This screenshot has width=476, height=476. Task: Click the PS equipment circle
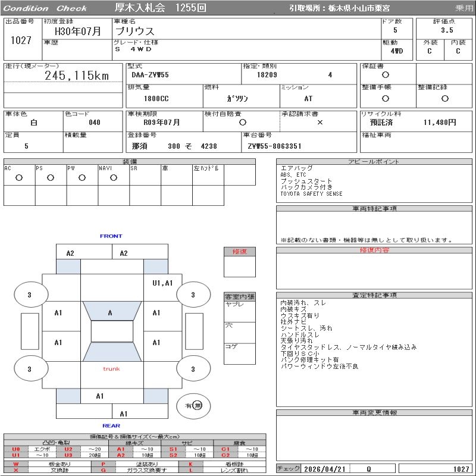pos(51,178)
